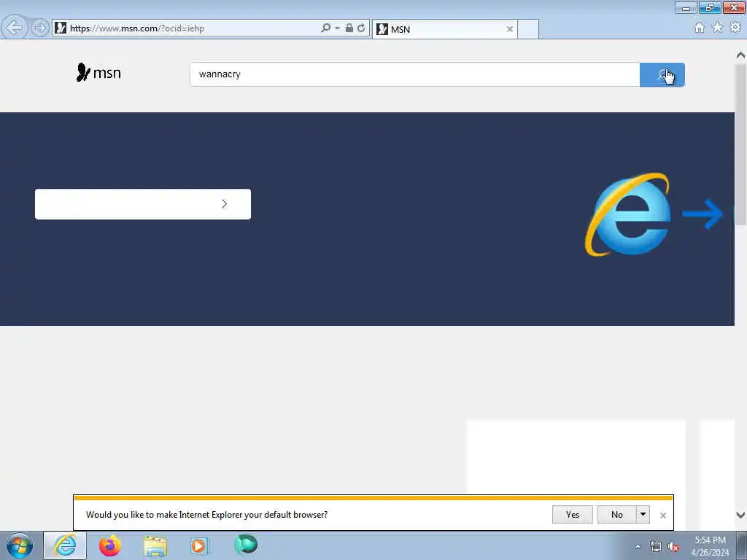Screen dimensions: 747x560
Task: Click the green round taskbar app icon
Action: click(x=246, y=544)
